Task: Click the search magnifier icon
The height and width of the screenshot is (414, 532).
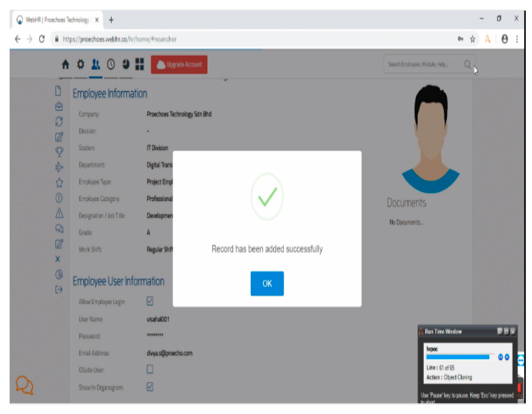Action: pyautogui.click(x=467, y=65)
